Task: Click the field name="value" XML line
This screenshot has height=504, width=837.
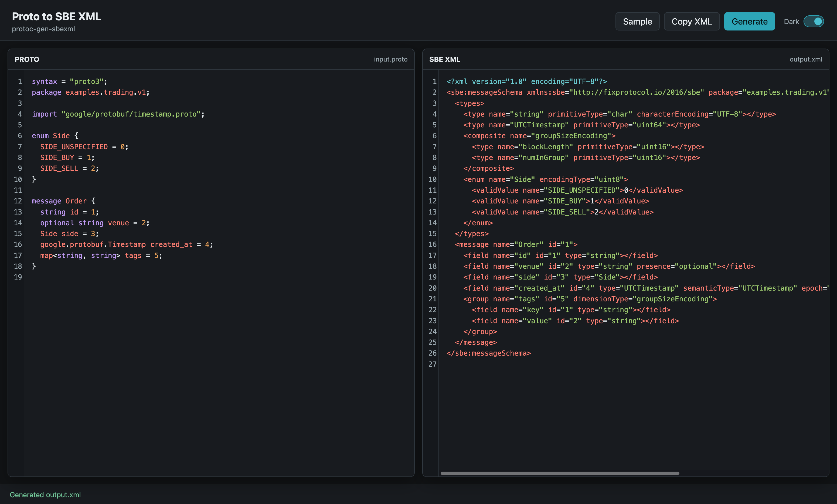Action: (x=575, y=321)
